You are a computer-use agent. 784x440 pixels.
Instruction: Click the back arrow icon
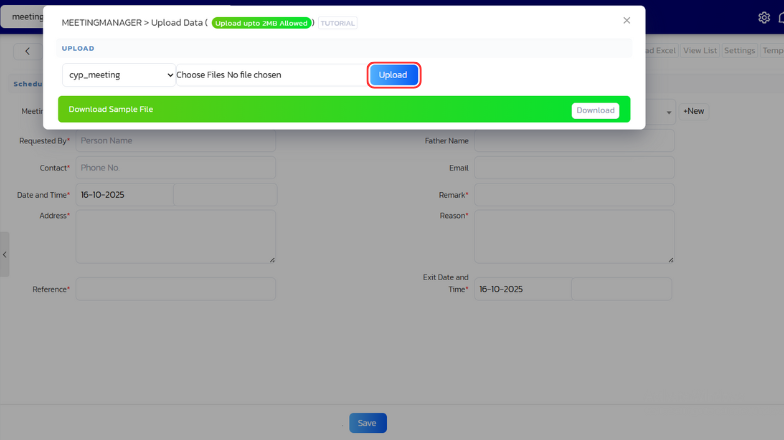(27, 51)
